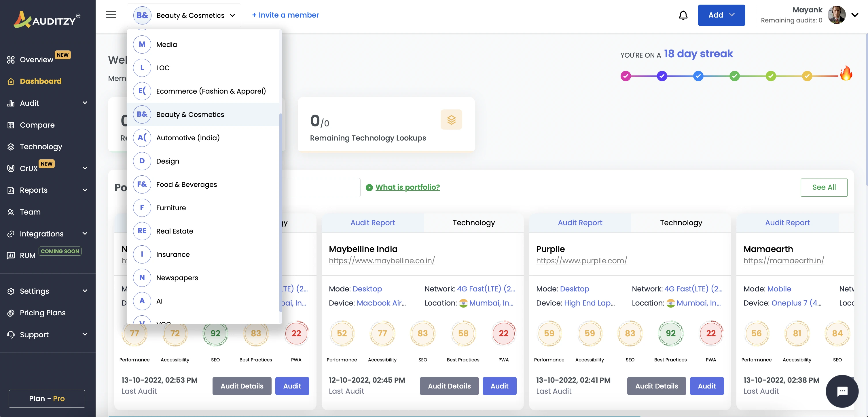Collapse the Beauty & Cosmetics workspace dropdown
The image size is (868, 417).
(184, 15)
